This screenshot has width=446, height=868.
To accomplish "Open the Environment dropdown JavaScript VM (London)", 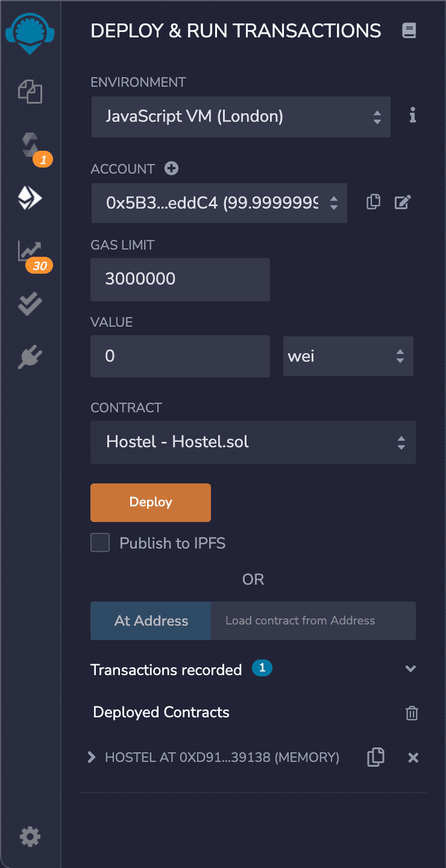I will (x=241, y=116).
